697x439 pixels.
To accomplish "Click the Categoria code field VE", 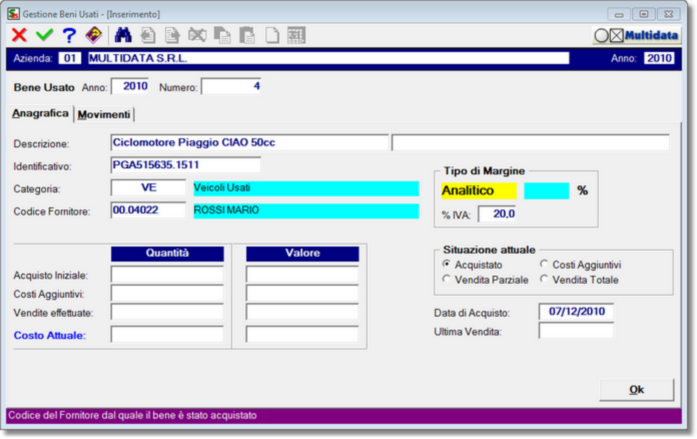I will 148,188.
